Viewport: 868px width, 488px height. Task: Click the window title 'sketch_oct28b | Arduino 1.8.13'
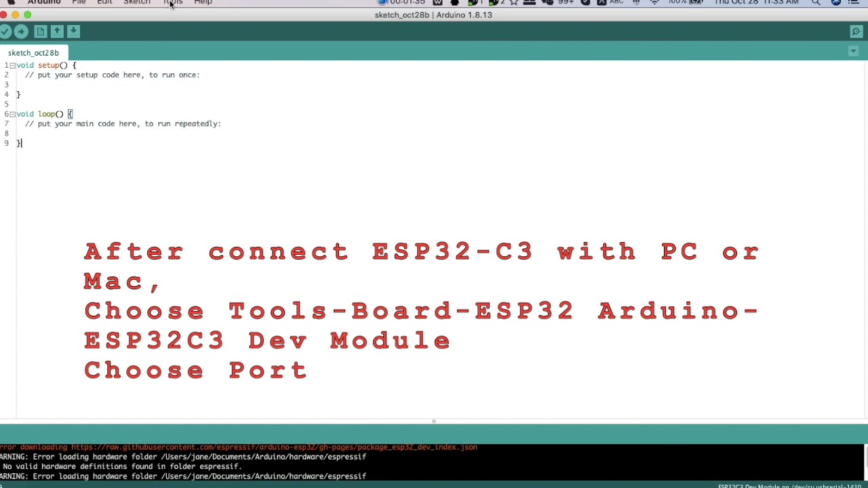tap(433, 15)
